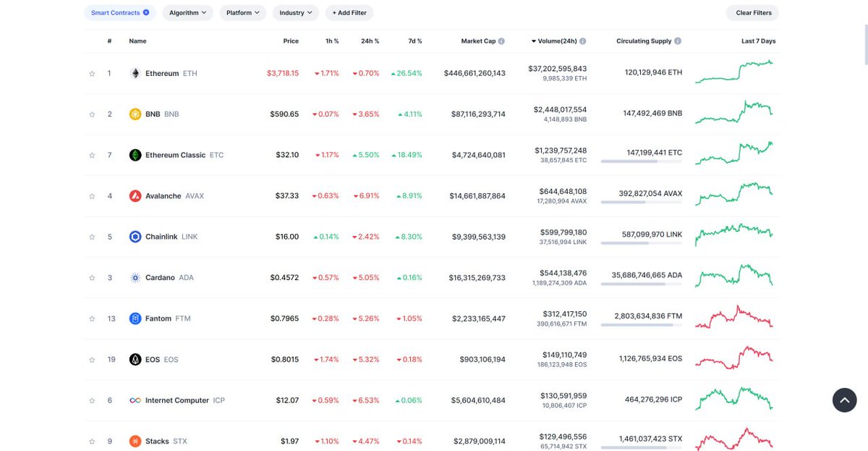Star Cardano for the watchlist
Screen dimensions: 868x451
(92, 278)
